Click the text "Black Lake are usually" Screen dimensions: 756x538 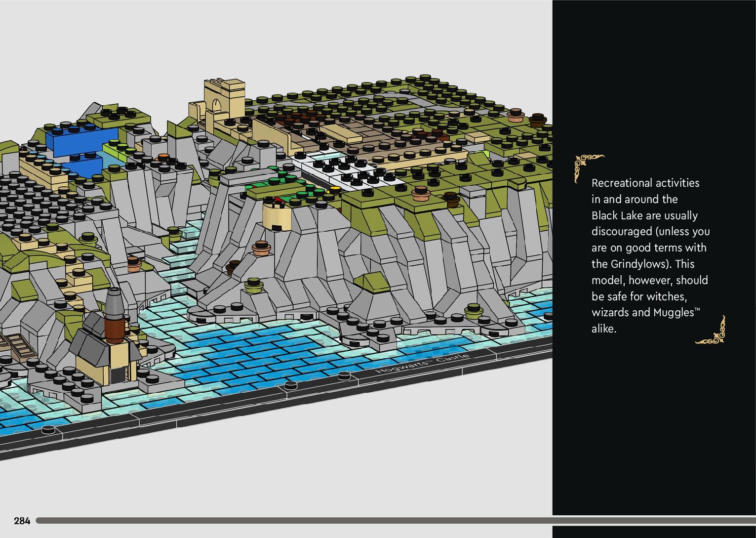coord(644,215)
